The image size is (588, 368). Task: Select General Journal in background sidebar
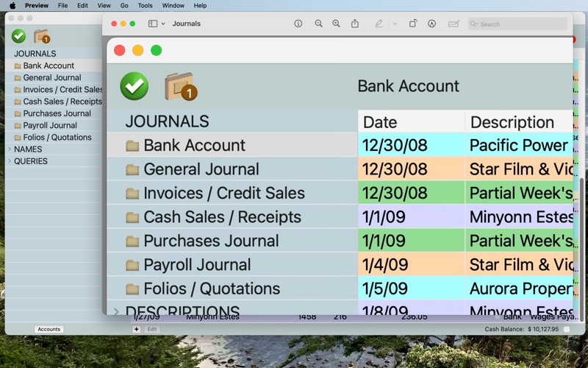(53, 78)
